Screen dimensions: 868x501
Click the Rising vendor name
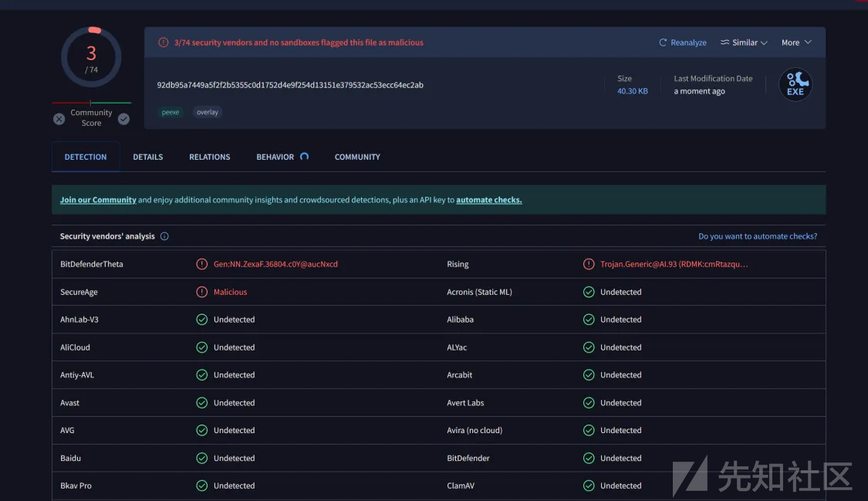tap(458, 264)
